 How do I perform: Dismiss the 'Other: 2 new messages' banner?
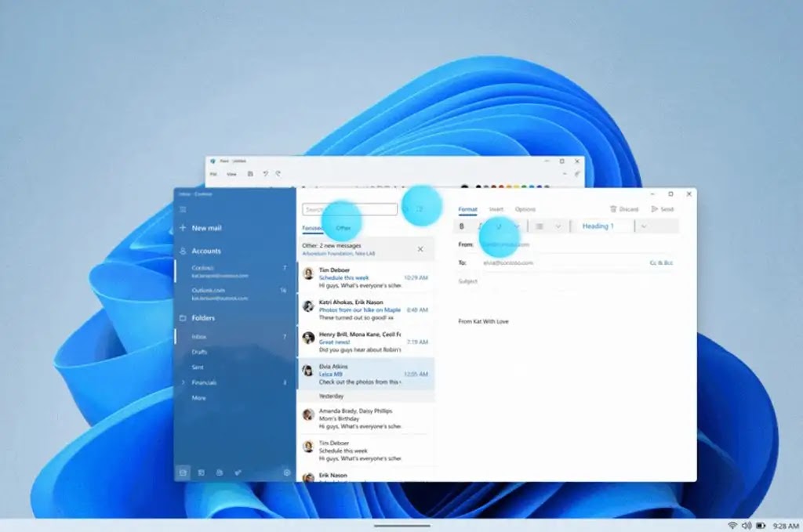[x=420, y=249]
